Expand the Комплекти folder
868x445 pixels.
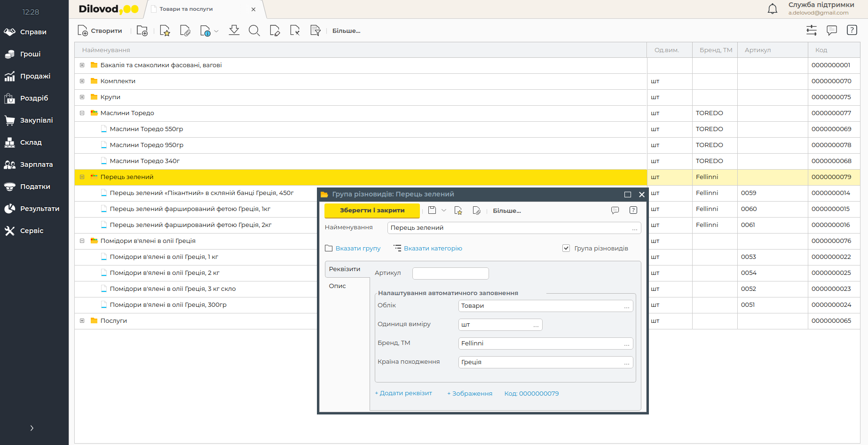point(82,81)
